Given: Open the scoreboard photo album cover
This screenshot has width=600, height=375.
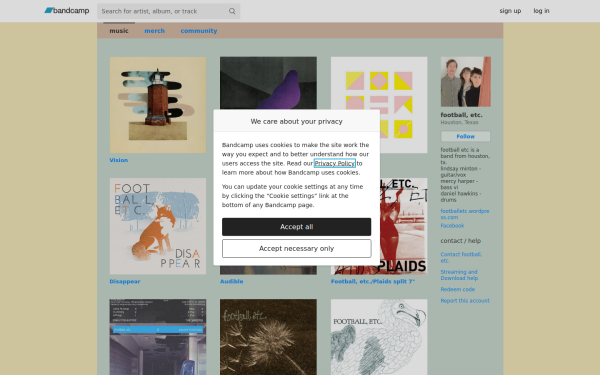Looking at the screenshot, I should point(158,337).
